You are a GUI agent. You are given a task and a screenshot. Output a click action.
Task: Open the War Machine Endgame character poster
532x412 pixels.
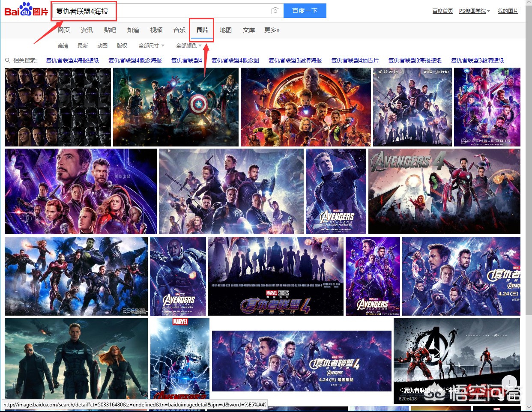coord(178,276)
